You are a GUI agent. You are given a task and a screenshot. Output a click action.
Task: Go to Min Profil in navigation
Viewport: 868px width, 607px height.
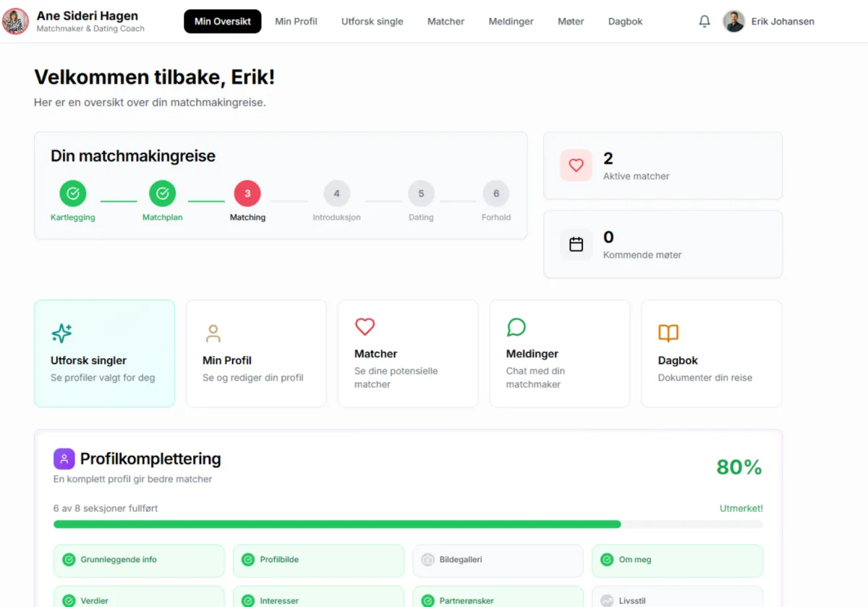pos(296,22)
